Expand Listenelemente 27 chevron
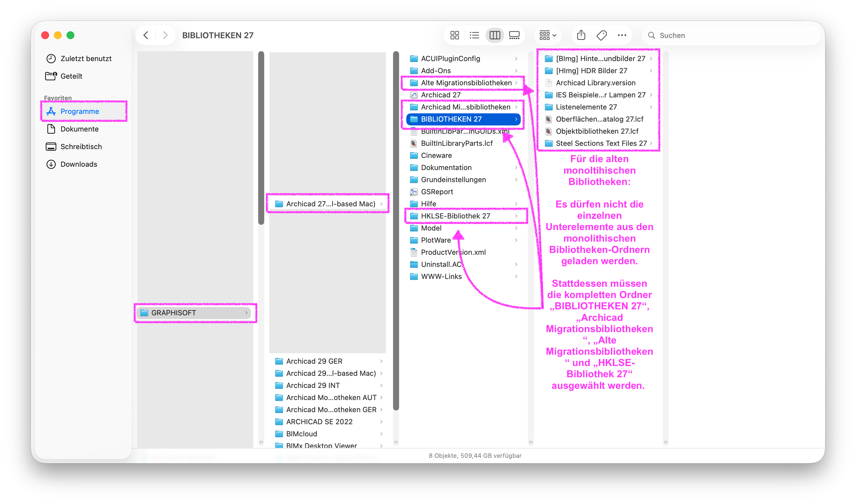 pos(651,107)
